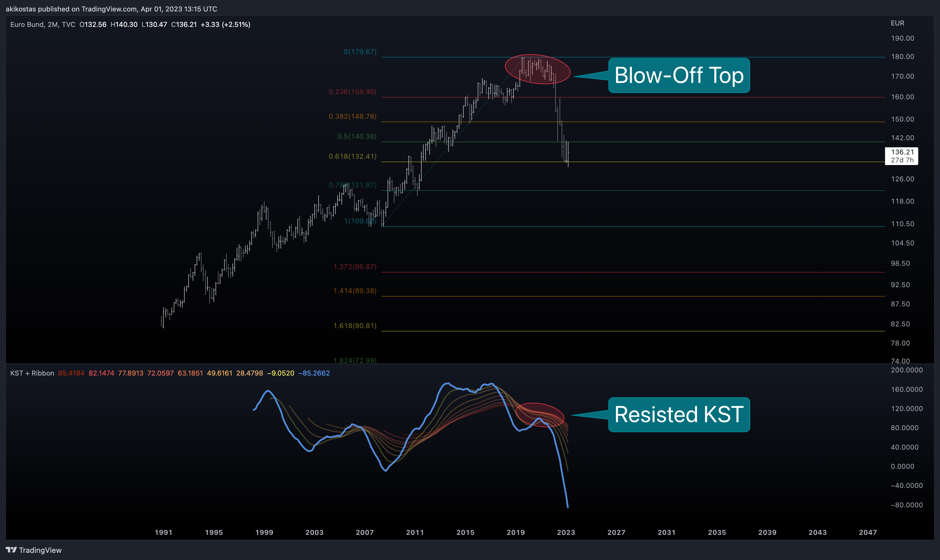
Task: Click the KST ribbon value 85.4194
Action: click(x=71, y=373)
